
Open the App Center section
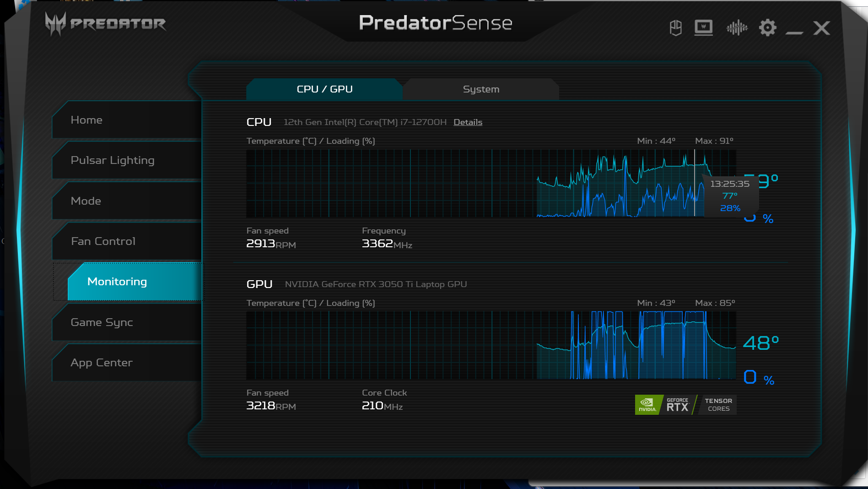127,363
